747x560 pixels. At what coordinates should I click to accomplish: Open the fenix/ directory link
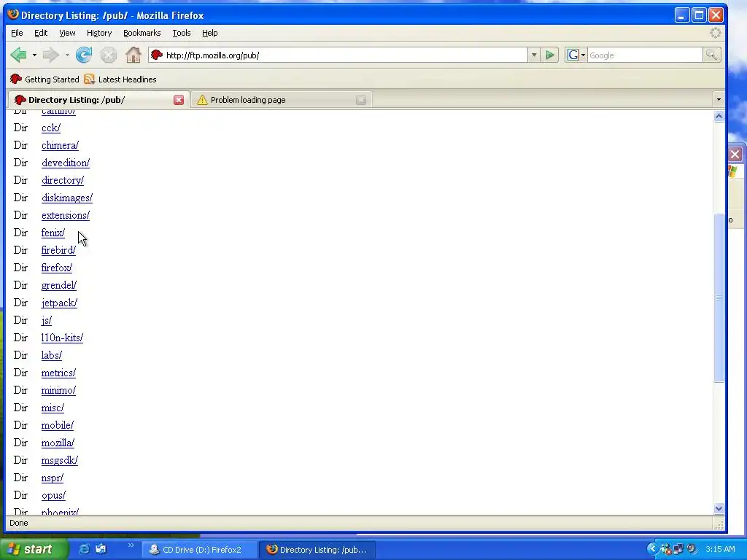[53, 233]
